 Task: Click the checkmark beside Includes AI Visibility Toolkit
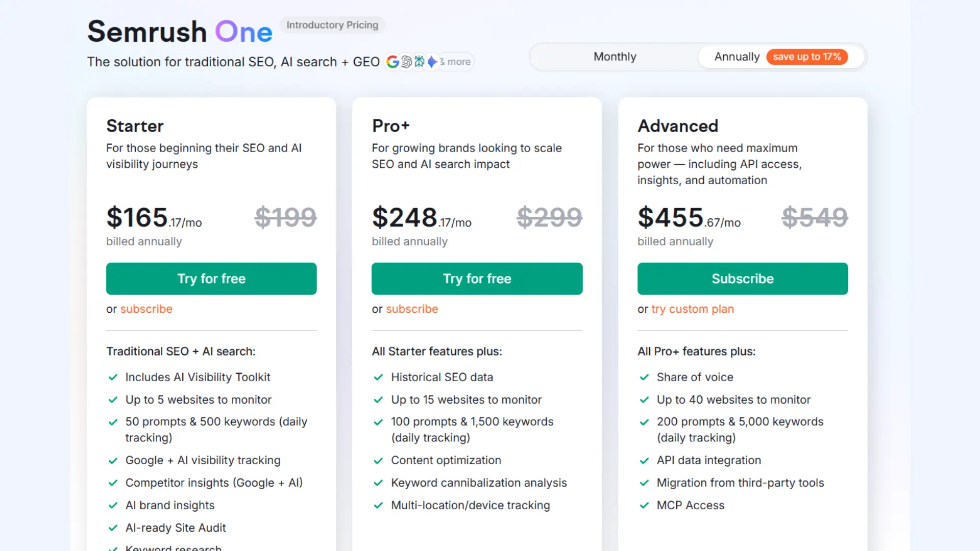point(113,378)
